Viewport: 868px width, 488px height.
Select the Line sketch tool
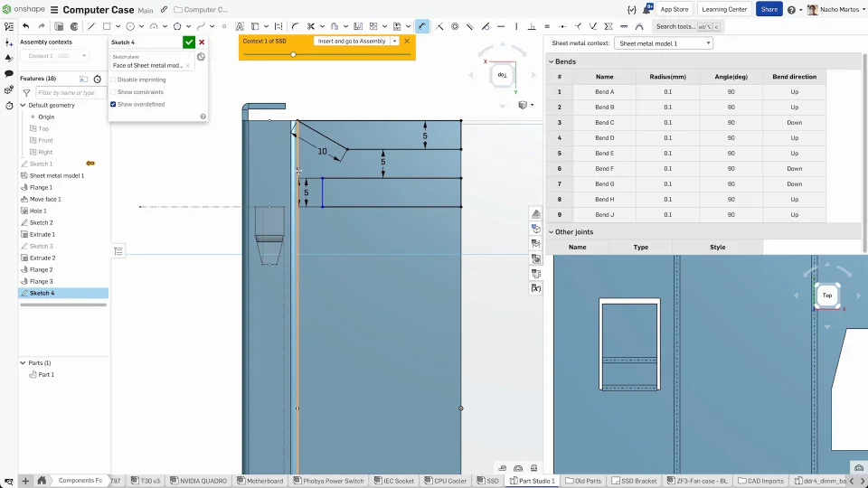coord(90,26)
